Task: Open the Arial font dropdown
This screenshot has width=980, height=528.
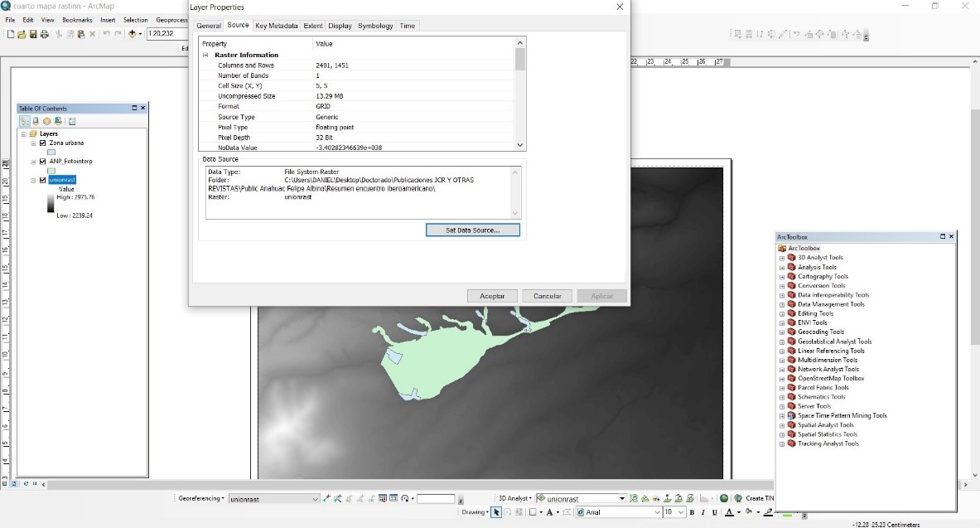Action: point(657,512)
